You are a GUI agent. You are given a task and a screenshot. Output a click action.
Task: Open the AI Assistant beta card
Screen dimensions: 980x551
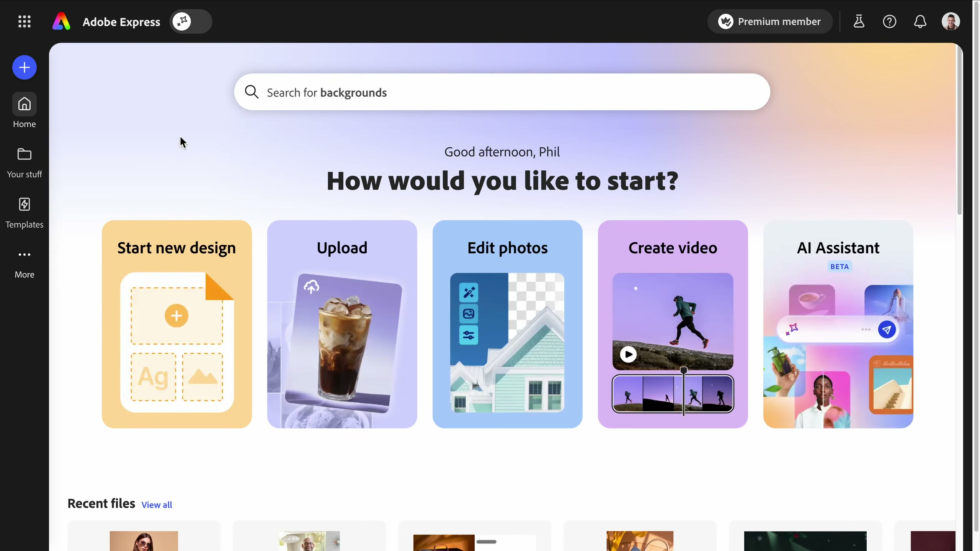coord(838,324)
